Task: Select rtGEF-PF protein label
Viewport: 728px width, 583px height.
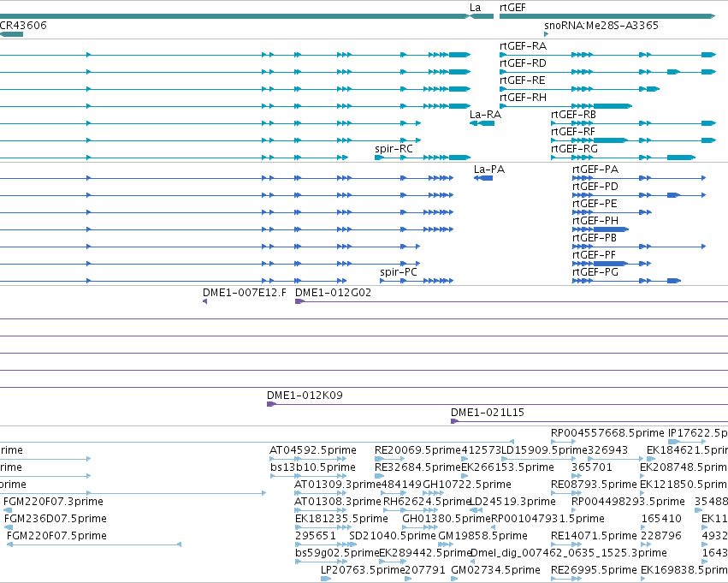Action: click(x=595, y=255)
